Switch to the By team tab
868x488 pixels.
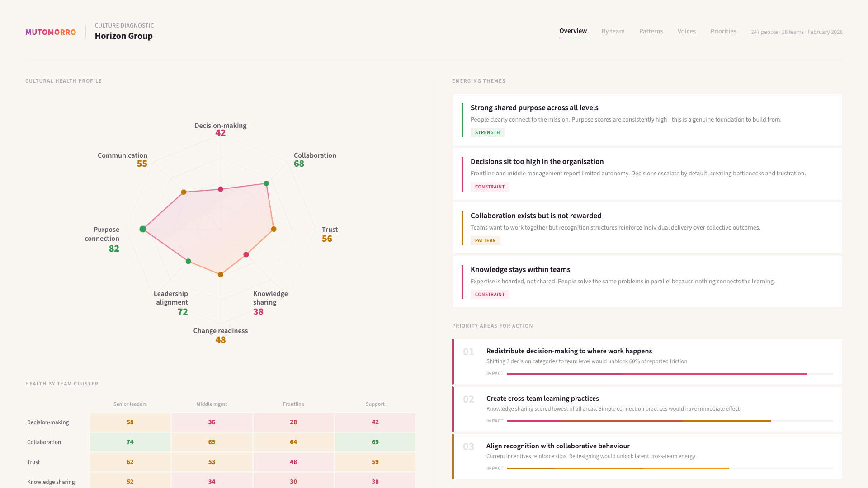613,31
